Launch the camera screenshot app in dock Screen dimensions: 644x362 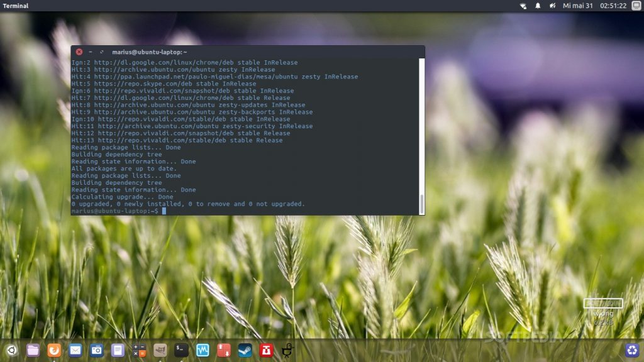(x=96, y=350)
